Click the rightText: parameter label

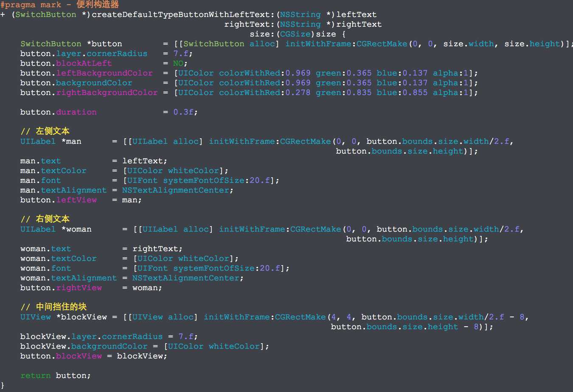pos(250,24)
